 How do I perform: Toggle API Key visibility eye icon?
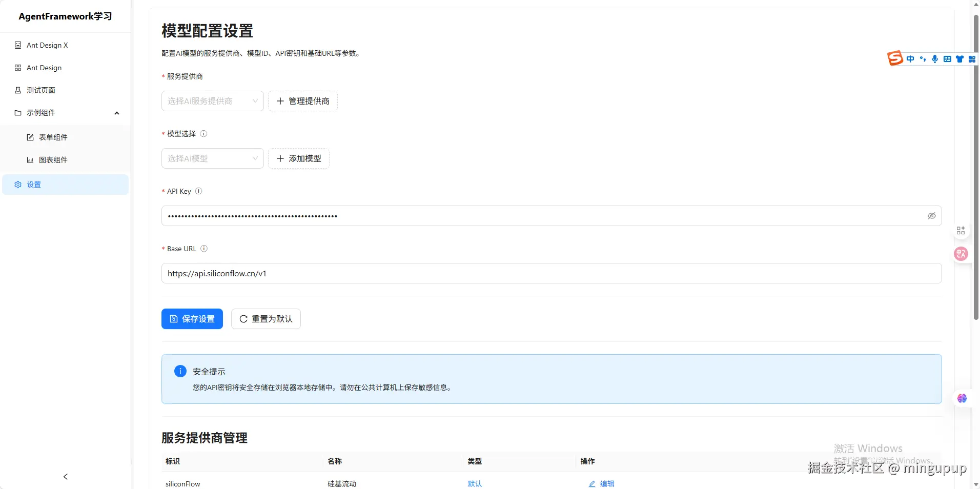[x=931, y=216]
